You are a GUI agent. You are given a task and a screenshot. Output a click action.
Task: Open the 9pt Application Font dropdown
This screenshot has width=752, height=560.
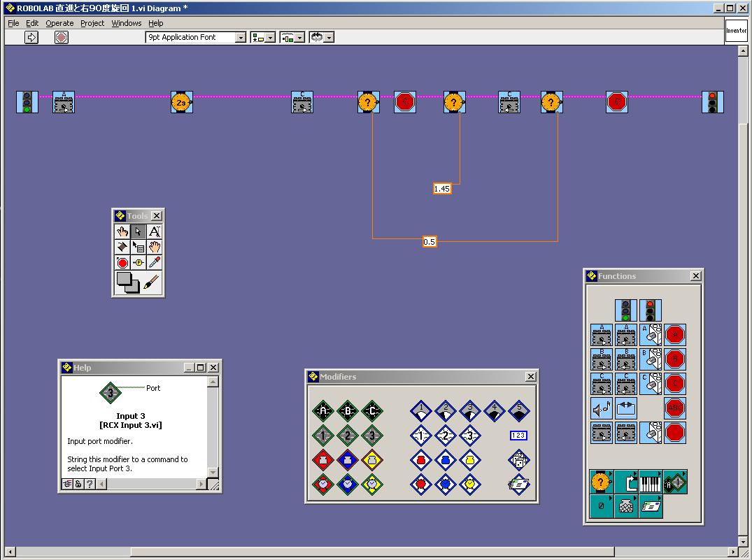pyautogui.click(x=196, y=38)
